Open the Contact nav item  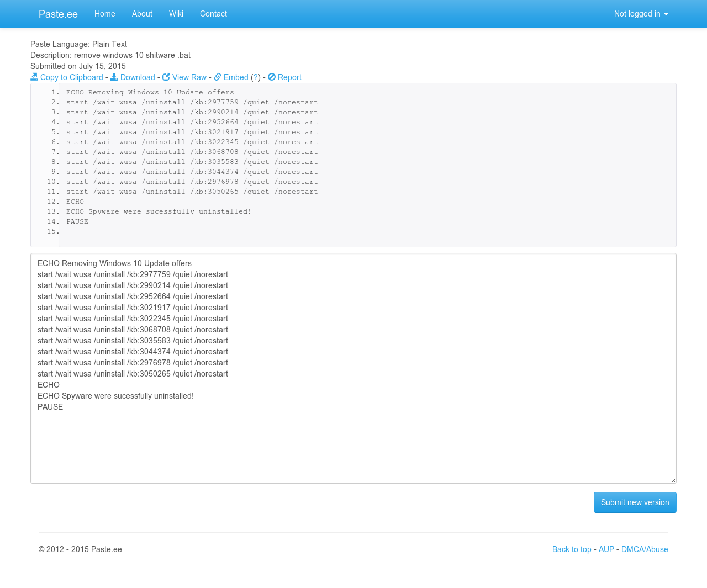coord(213,14)
